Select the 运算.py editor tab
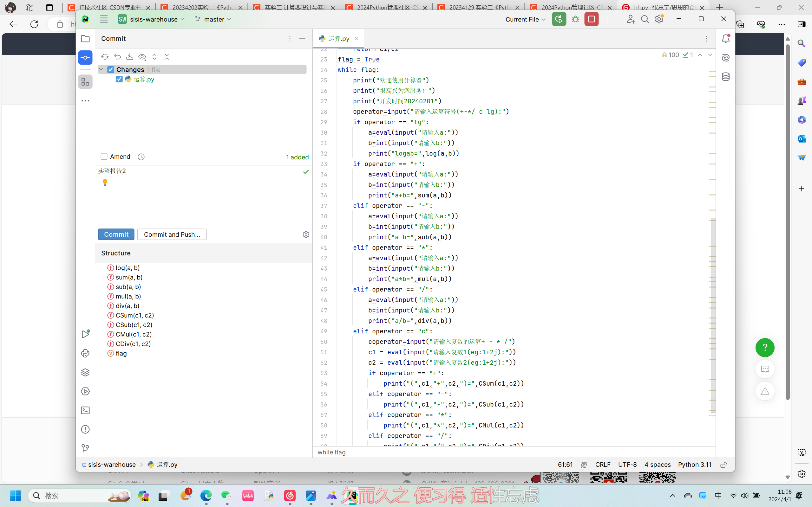The height and width of the screenshot is (507, 812). tap(338, 39)
